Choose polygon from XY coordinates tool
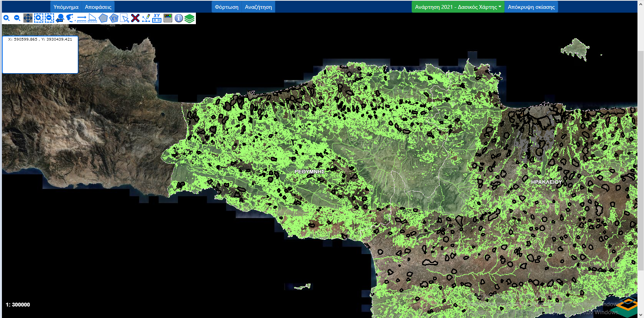 (x=114, y=18)
